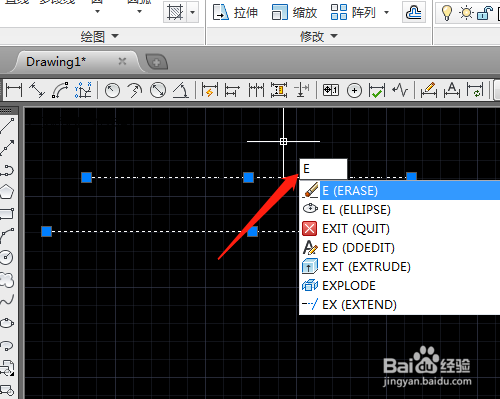Close the Drawing1* tab
The height and width of the screenshot is (399, 500).
[x=122, y=61]
